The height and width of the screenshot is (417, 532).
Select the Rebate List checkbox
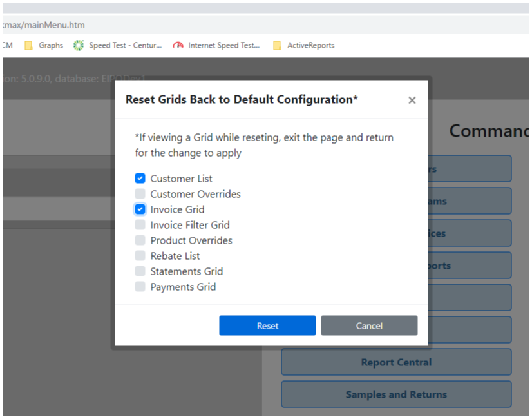pyautogui.click(x=140, y=256)
